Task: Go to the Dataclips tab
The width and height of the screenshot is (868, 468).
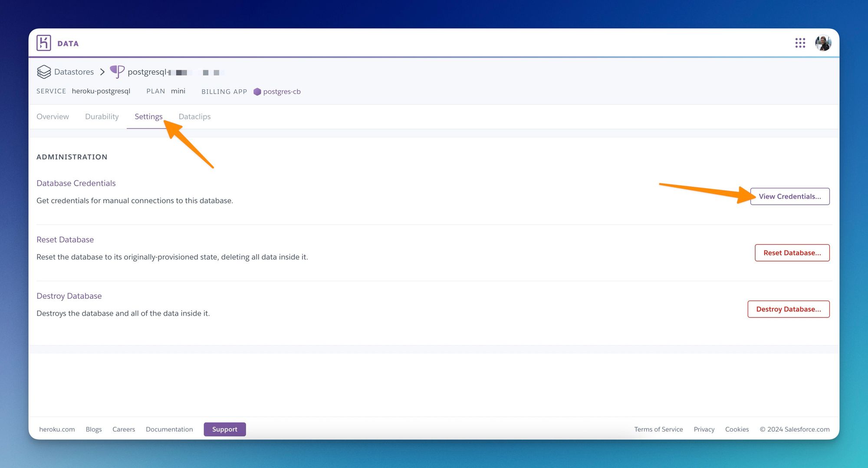Action: click(x=194, y=117)
